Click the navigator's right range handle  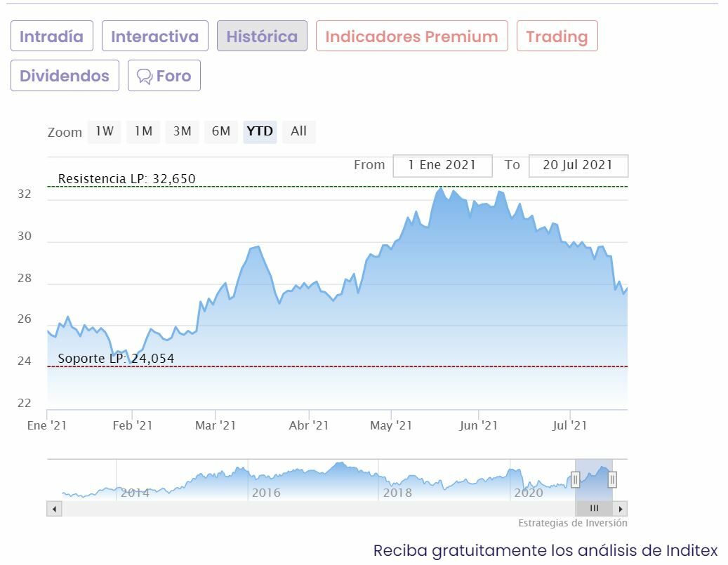pyautogui.click(x=612, y=479)
